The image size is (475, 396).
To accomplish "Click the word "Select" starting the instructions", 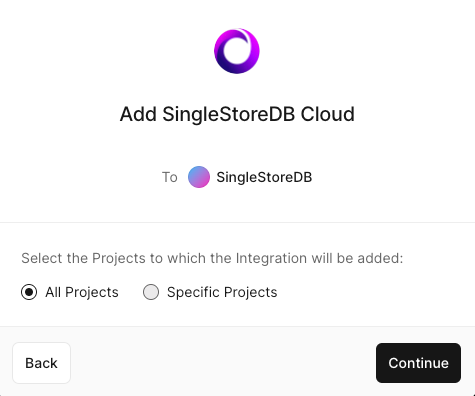I will click(x=42, y=258).
